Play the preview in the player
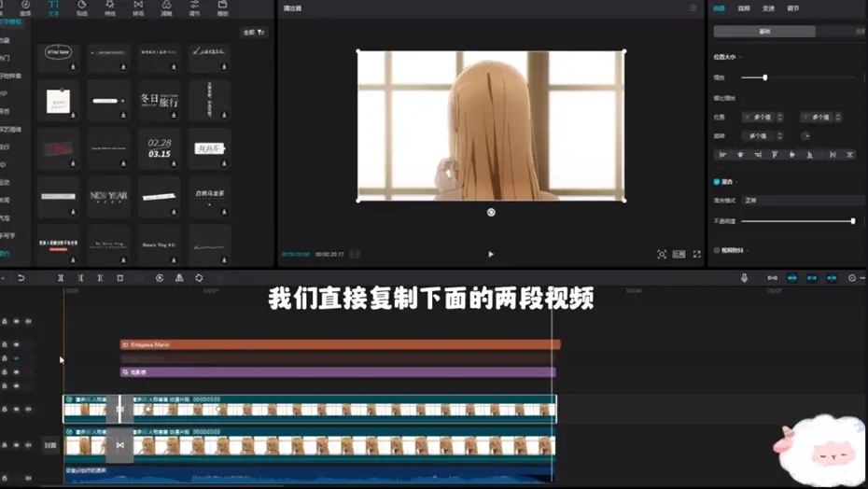Viewport: 868px width, 489px height. point(490,254)
